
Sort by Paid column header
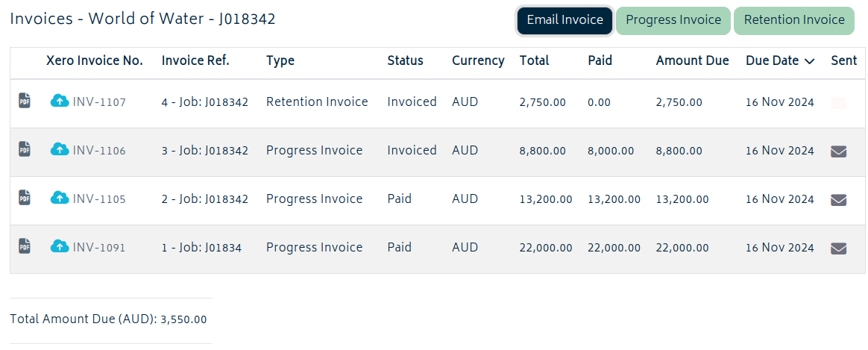[600, 60]
